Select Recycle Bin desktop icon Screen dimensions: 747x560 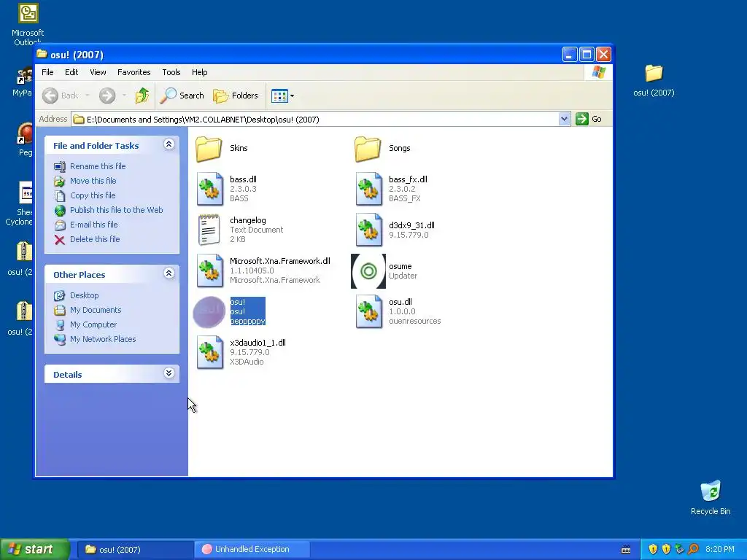[711, 497]
